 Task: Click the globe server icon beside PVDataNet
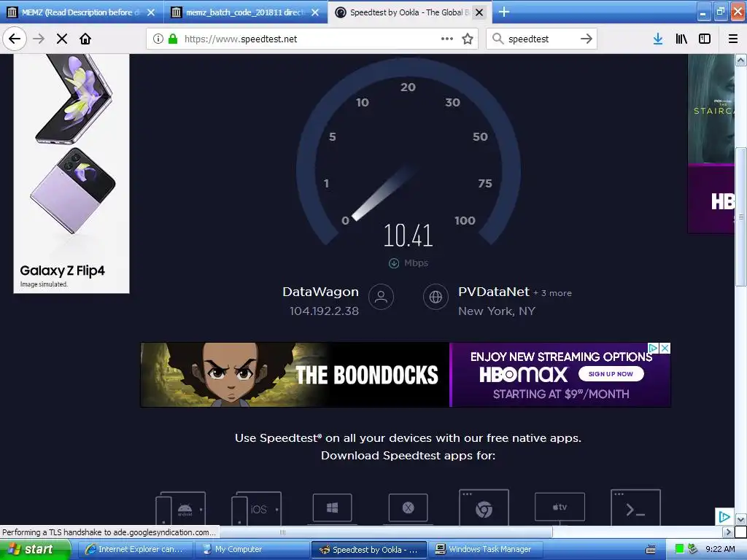[x=436, y=297]
